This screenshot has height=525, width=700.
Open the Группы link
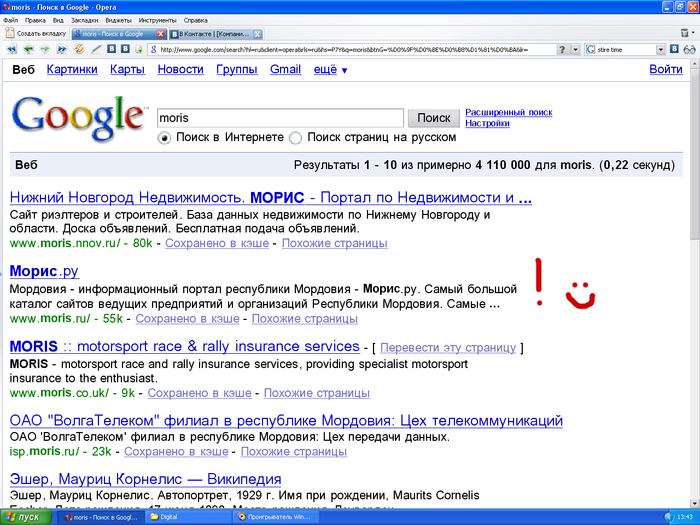point(237,70)
